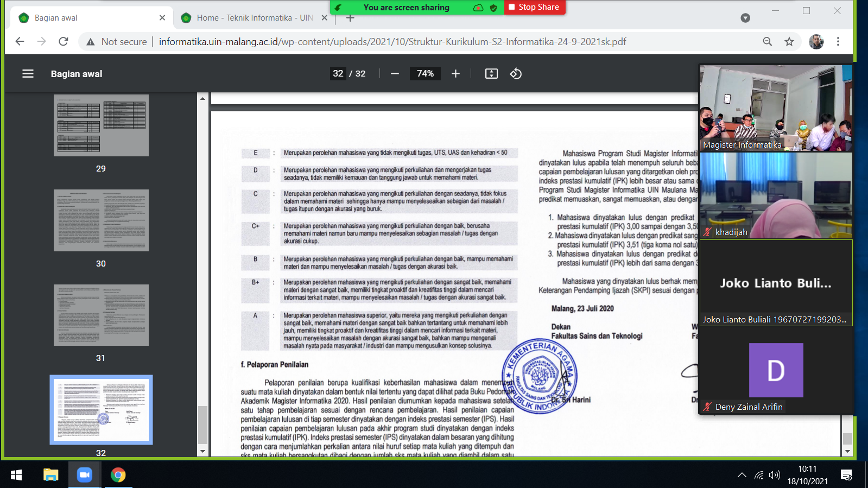Screen dimensions: 868x488
Task: Rotate the PDF counterclockwise
Action: point(516,74)
